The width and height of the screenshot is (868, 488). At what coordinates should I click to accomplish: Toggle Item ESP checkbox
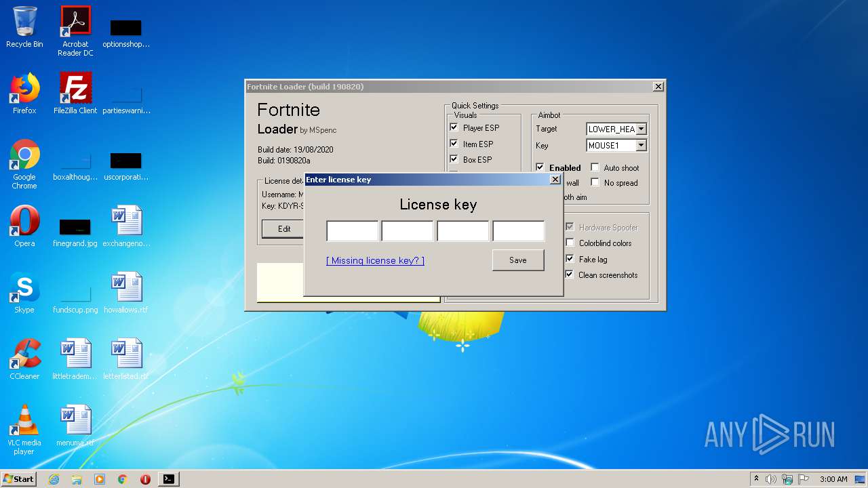click(x=454, y=144)
